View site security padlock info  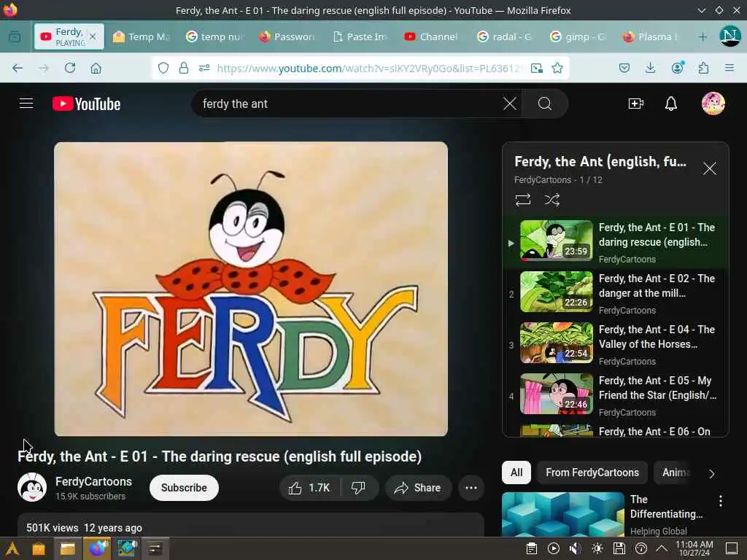click(183, 68)
